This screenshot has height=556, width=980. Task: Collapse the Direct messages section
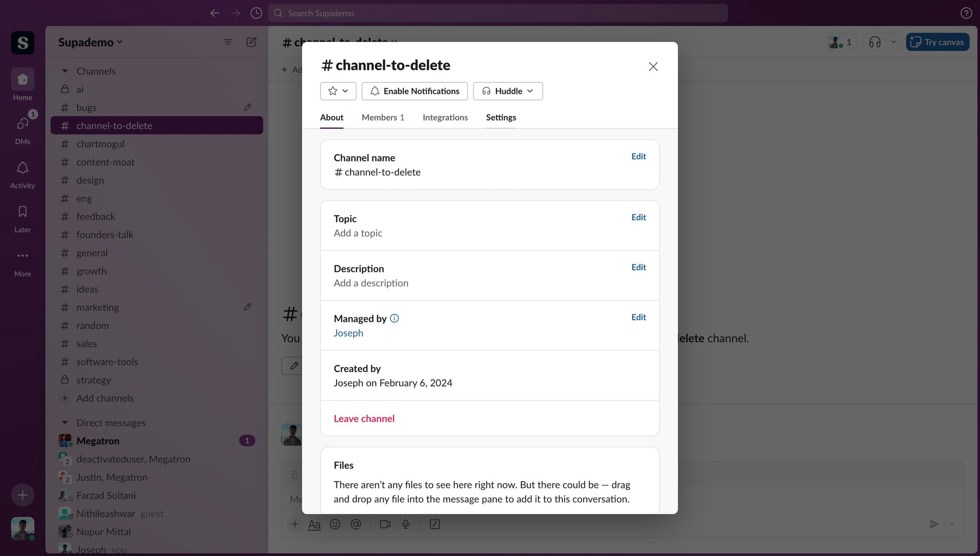pos(66,422)
